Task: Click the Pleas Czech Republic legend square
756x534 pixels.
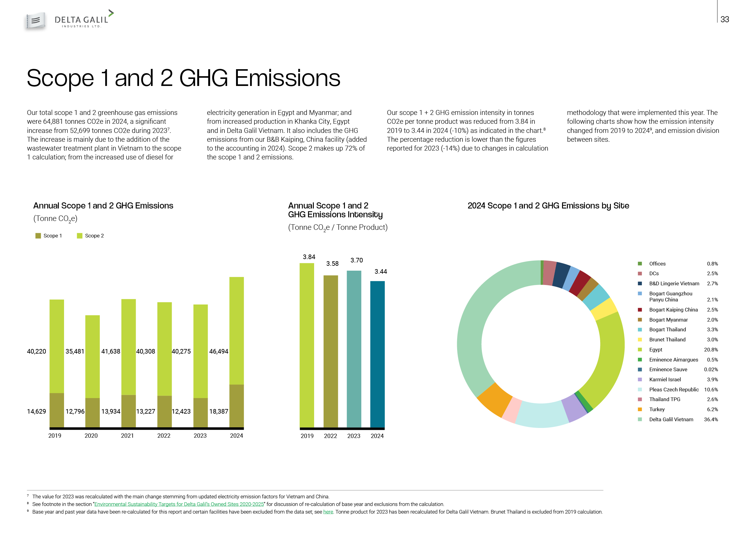Action: pyautogui.click(x=640, y=389)
